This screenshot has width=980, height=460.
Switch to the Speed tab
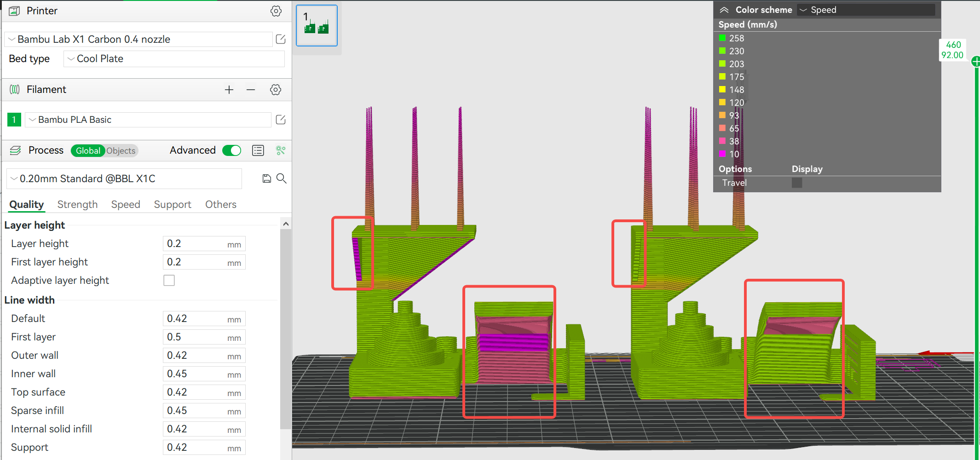click(126, 204)
